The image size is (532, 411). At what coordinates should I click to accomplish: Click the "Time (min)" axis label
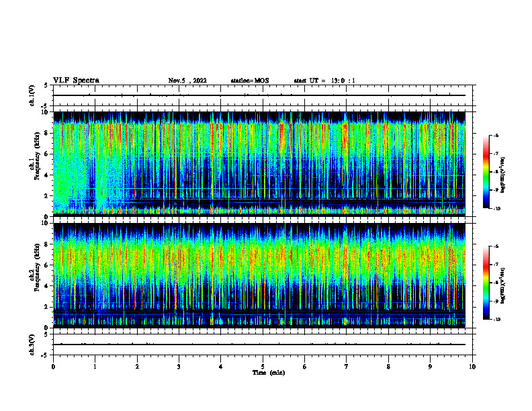click(x=269, y=373)
